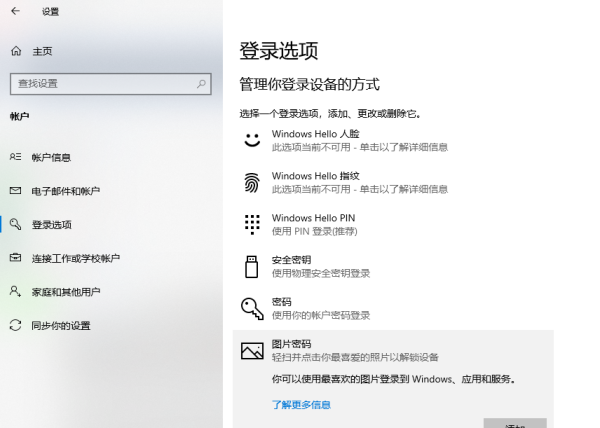Expand Windows Hello 指纹 option
The width and height of the screenshot is (600, 428).
coord(393,182)
